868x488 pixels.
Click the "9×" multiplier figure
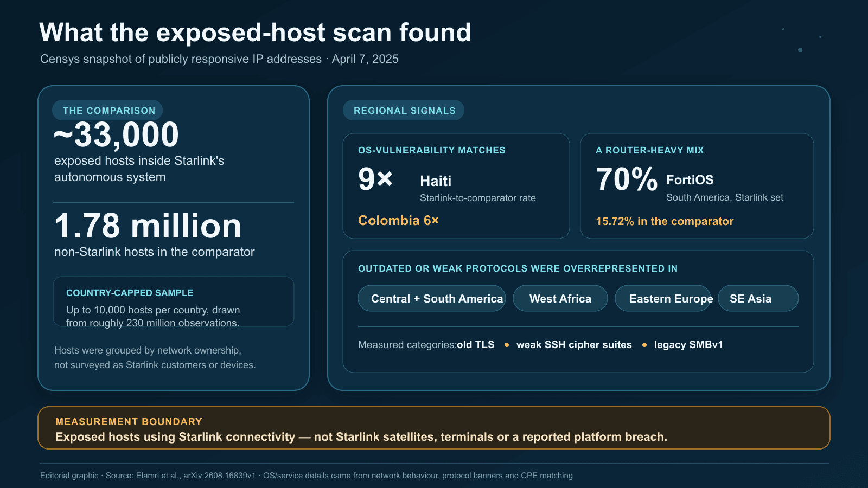tap(375, 179)
